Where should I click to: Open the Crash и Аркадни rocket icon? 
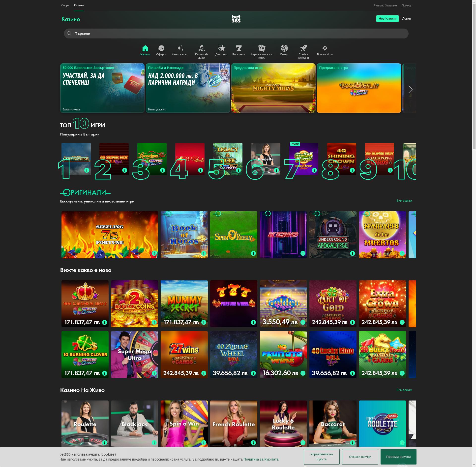pyautogui.click(x=303, y=48)
